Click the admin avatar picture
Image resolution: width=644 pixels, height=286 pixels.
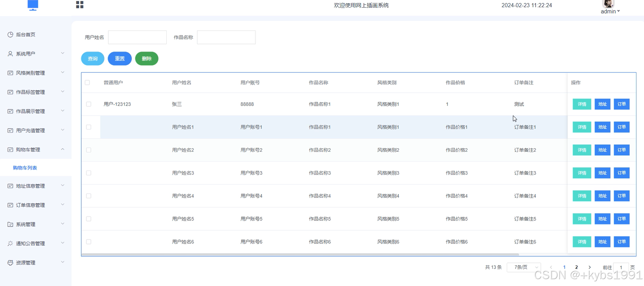coord(608,4)
